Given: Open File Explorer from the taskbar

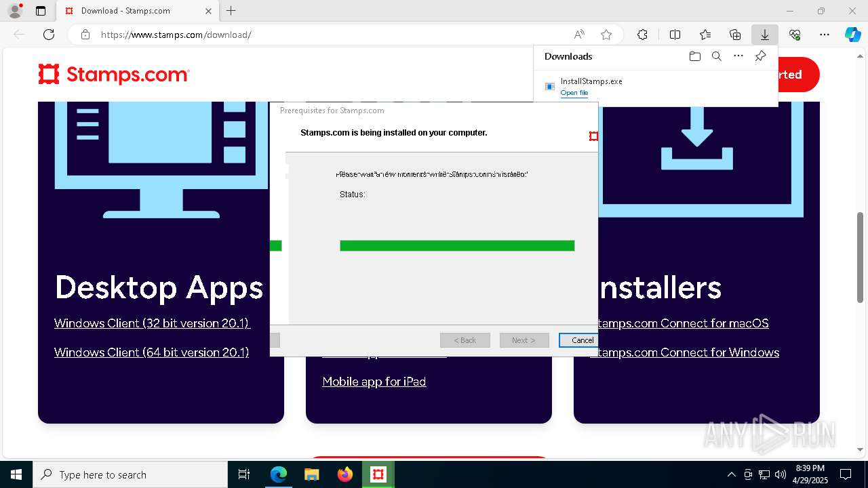Looking at the screenshot, I should (x=312, y=474).
